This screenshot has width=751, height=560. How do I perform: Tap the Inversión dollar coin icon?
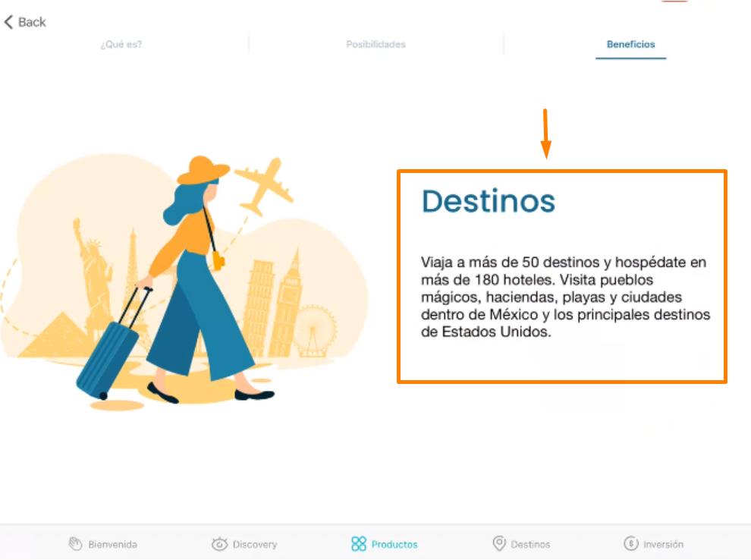point(631,544)
